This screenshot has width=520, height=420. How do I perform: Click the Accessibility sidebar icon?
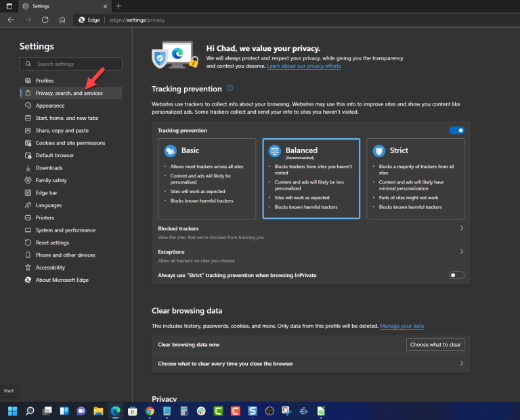pos(28,268)
